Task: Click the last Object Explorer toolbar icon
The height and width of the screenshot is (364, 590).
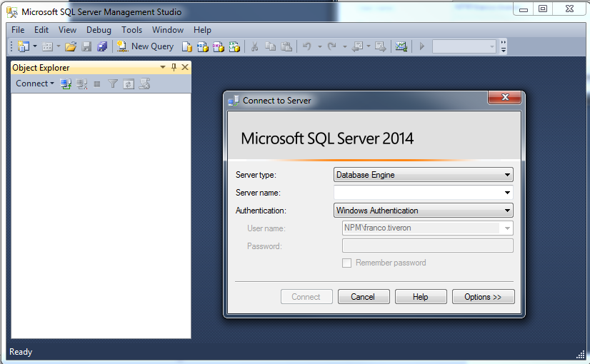Action: click(x=144, y=84)
